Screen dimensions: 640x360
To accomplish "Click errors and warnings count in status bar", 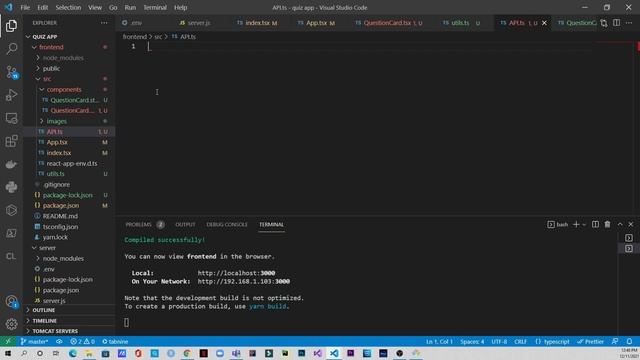I will tap(82, 342).
